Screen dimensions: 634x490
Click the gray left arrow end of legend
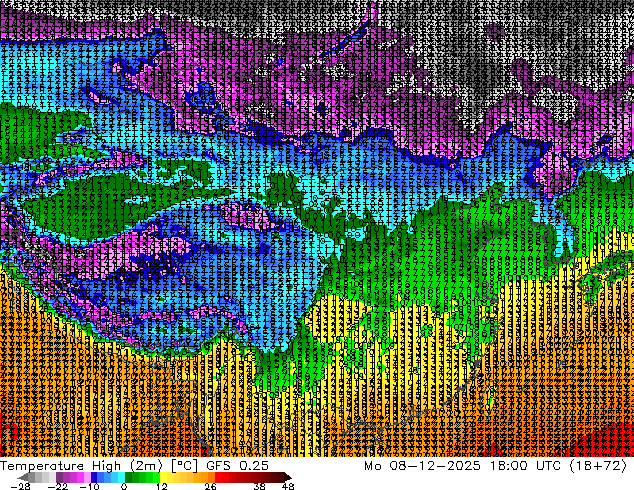tap(22, 477)
